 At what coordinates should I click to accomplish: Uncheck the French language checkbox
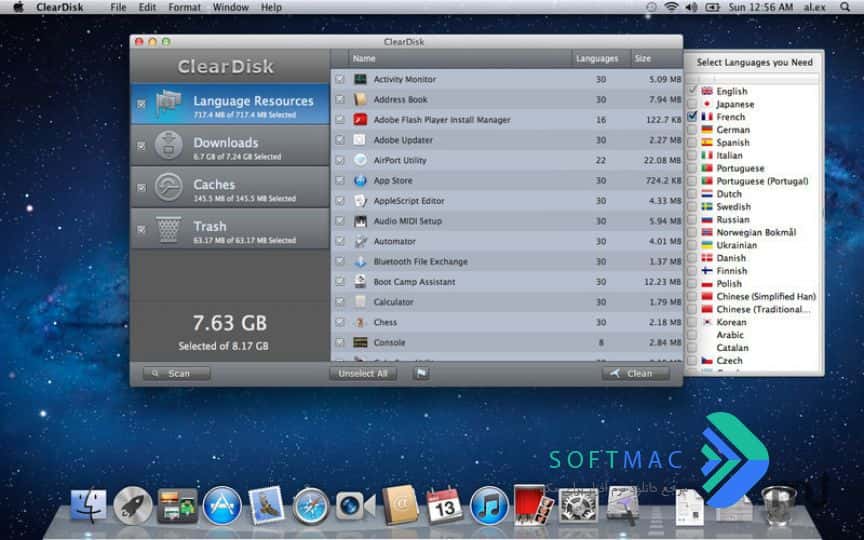pyautogui.click(x=692, y=117)
